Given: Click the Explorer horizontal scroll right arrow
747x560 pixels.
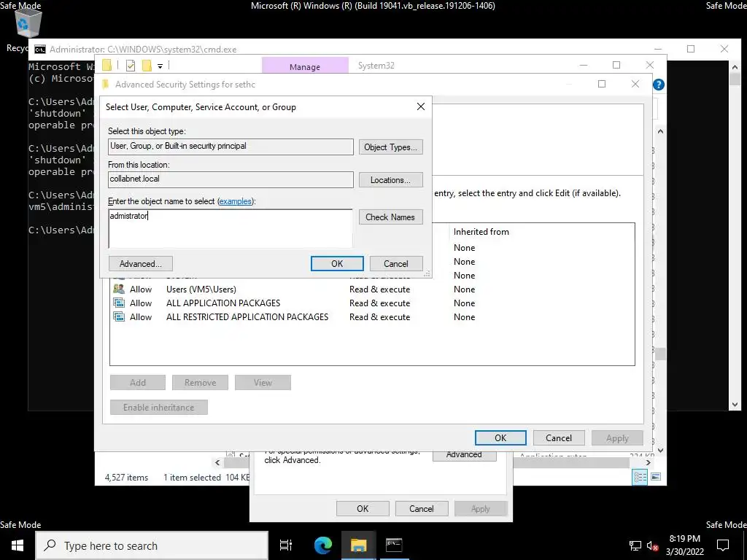Looking at the screenshot, I should [x=648, y=462].
